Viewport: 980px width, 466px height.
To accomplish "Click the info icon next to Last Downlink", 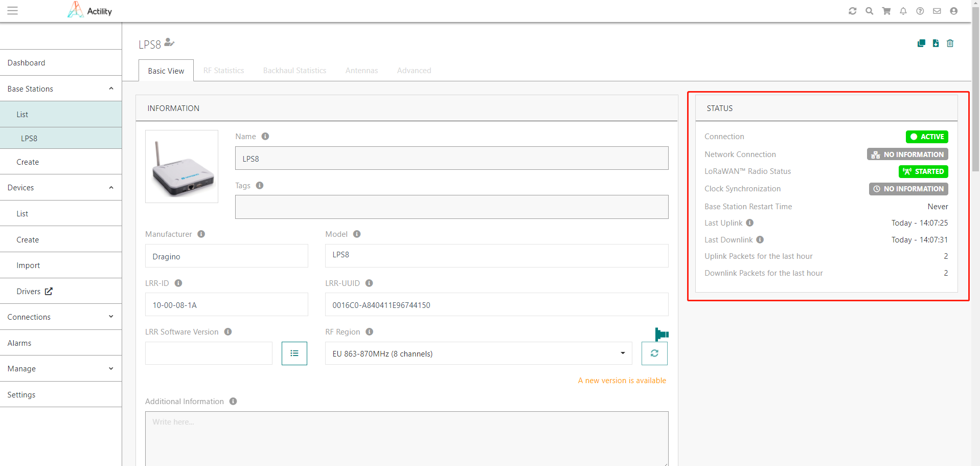I will click(x=760, y=240).
